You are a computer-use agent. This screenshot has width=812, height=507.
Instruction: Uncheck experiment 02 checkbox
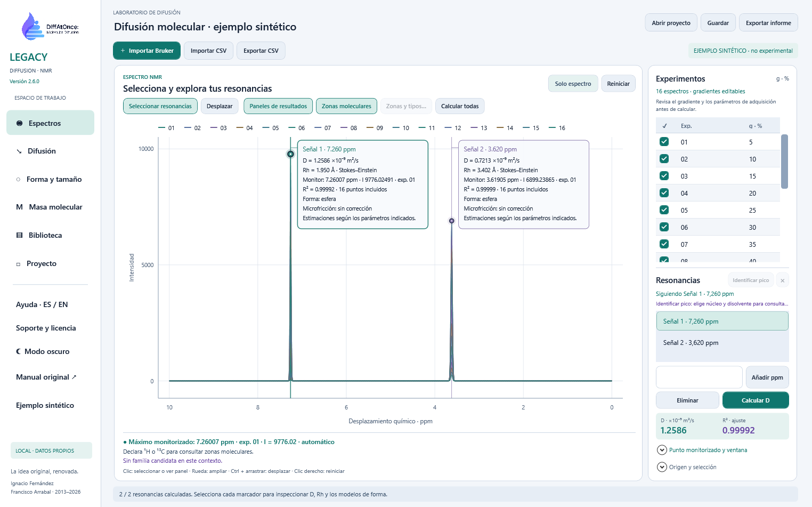[x=664, y=159]
